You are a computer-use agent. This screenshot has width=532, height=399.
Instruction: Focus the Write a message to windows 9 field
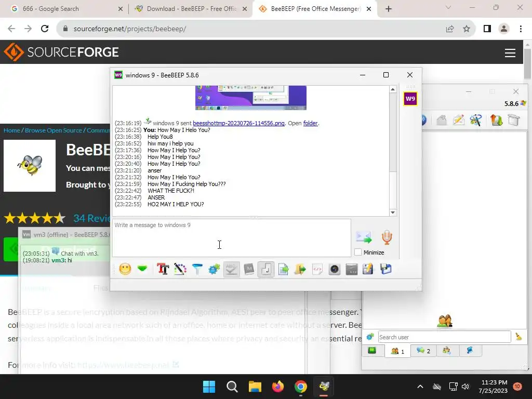click(232, 238)
